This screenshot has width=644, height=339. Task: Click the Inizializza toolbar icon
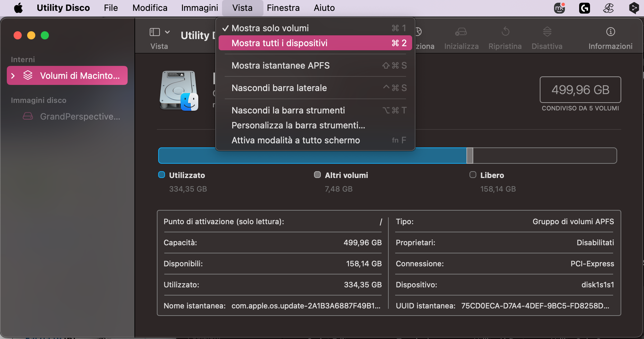click(461, 32)
